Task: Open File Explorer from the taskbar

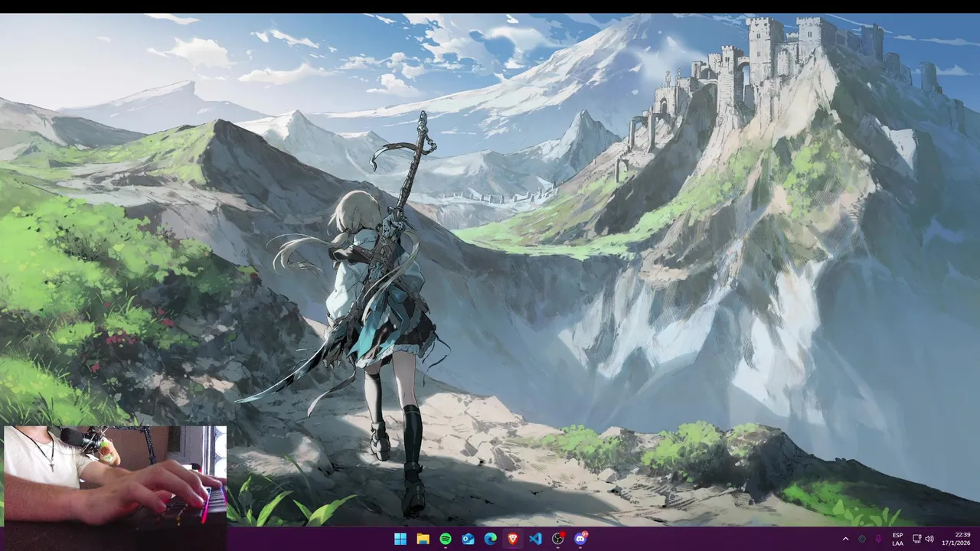Action: [423, 539]
